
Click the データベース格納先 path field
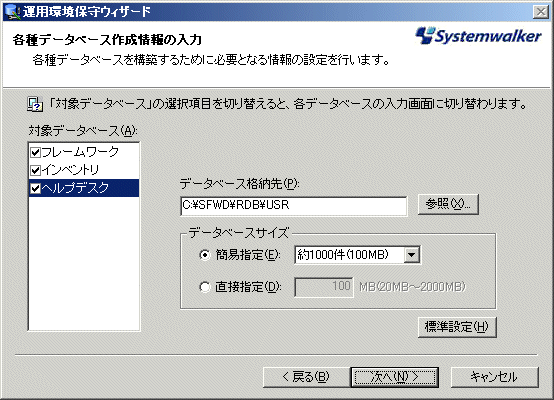[x=294, y=206]
